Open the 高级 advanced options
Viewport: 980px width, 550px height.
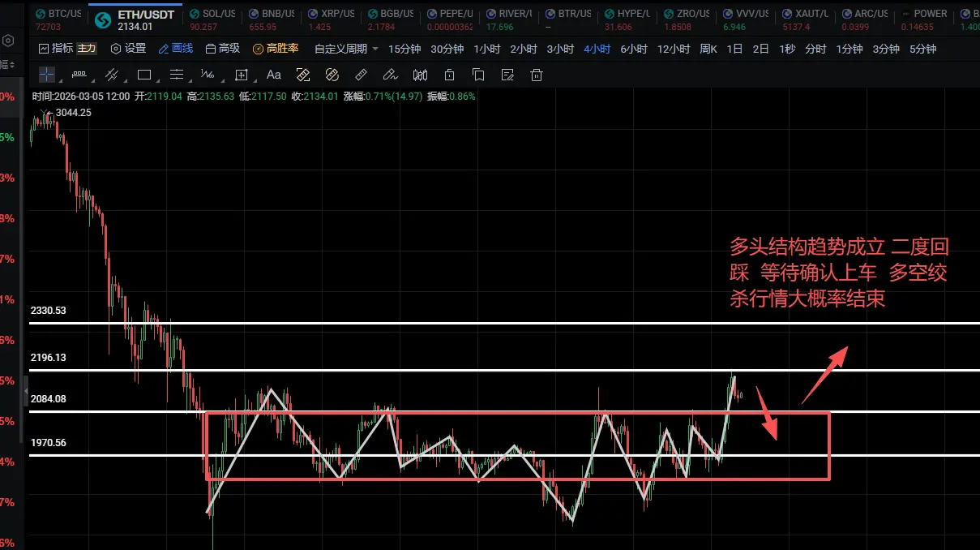223,49
